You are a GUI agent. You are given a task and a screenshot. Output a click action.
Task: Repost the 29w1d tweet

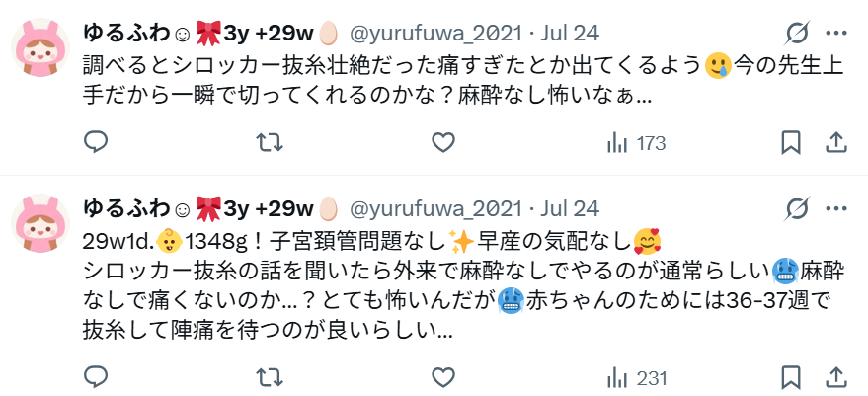click(x=270, y=377)
